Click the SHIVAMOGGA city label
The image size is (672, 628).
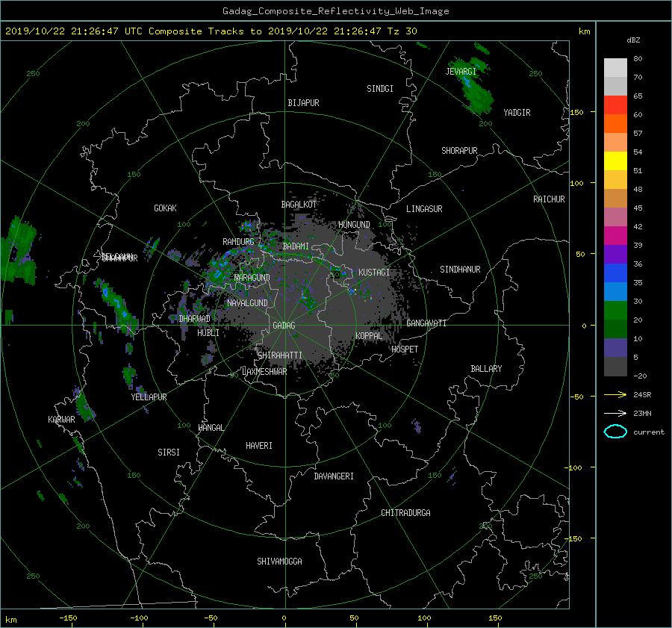(279, 562)
